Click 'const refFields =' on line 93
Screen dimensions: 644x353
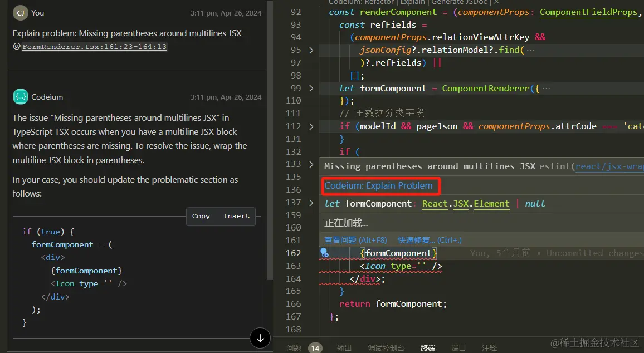point(383,25)
